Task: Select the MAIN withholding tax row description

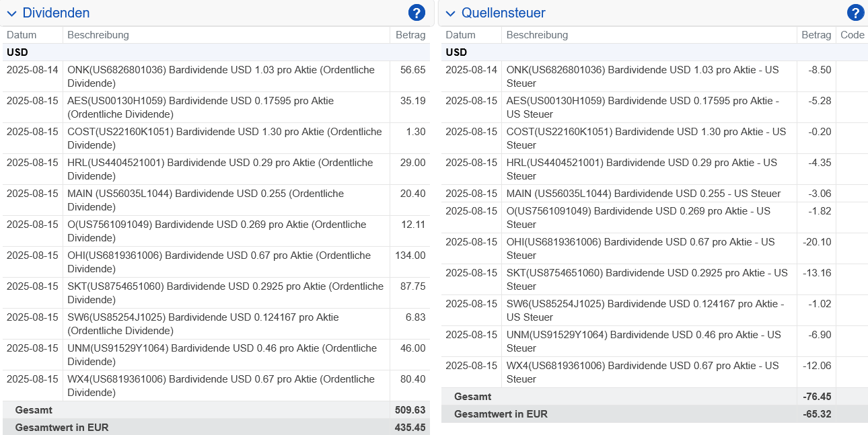Action: 643,194
